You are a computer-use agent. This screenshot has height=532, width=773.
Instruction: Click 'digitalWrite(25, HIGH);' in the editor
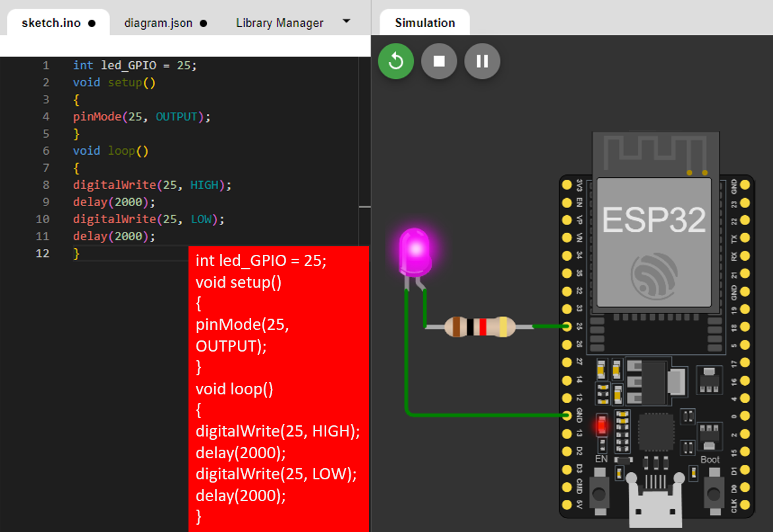click(x=152, y=185)
